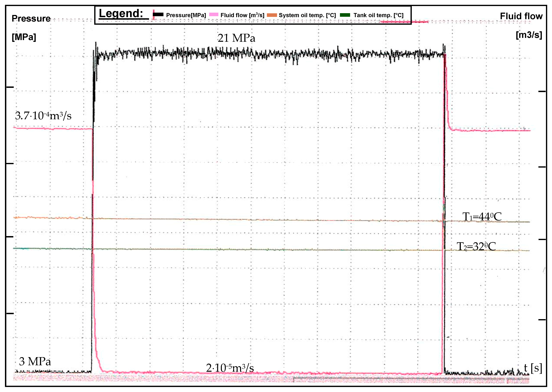Click the Fluid flow [m³/s] legend label
552x392 pixels.
click(242, 15)
